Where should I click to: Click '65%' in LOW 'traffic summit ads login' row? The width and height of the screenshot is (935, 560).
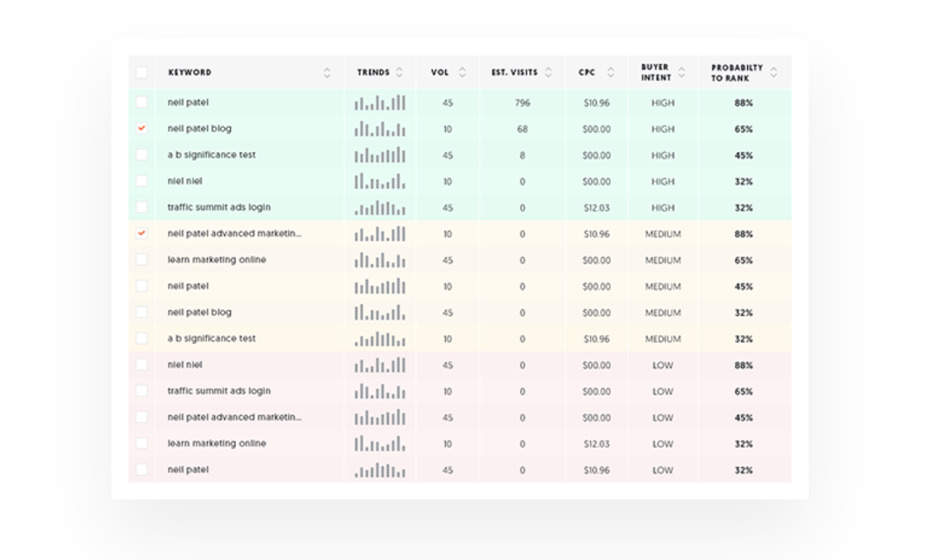744,391
